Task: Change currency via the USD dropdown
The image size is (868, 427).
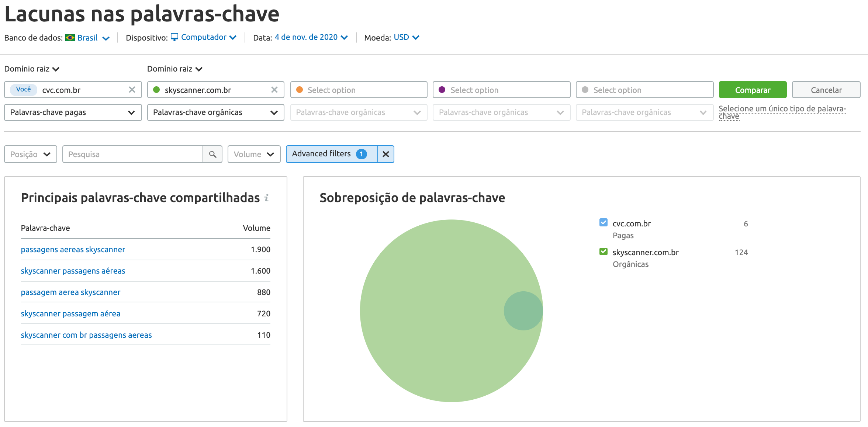Action: [x=405, y=37]
